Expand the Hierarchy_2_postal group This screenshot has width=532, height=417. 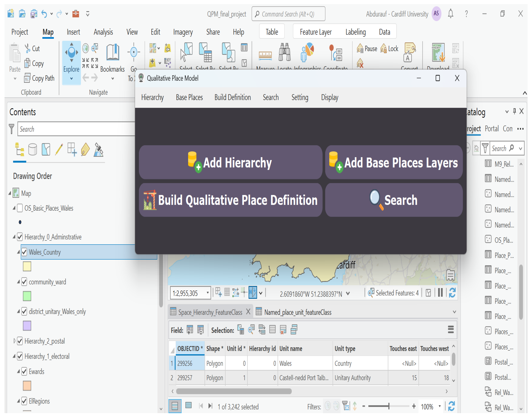[x=14, y=341]
